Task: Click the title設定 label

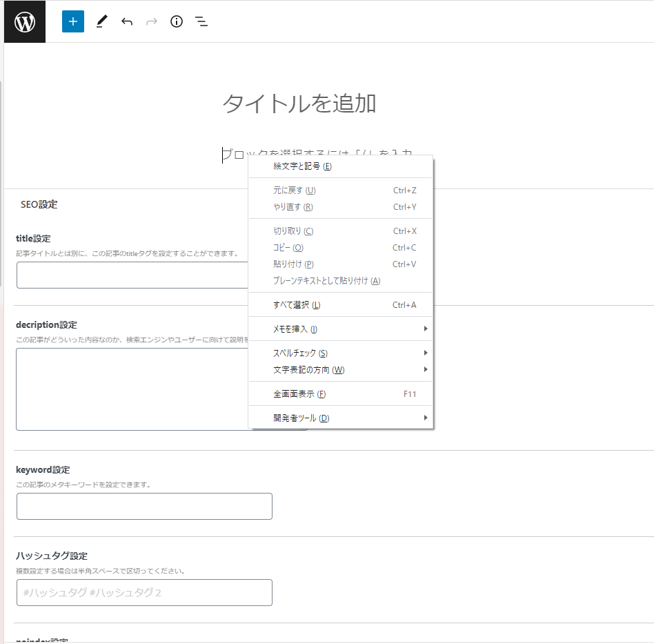Action: [x=33, y=238]
